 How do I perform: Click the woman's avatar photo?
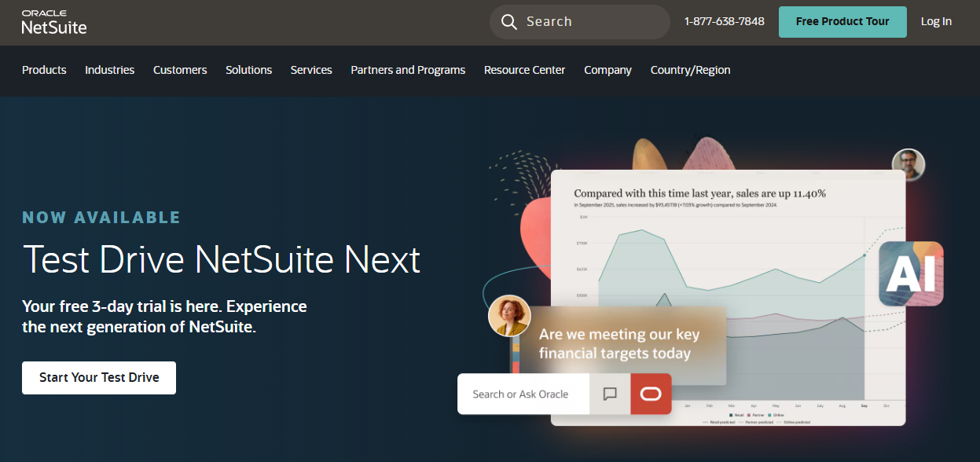(x=509, y=316)
